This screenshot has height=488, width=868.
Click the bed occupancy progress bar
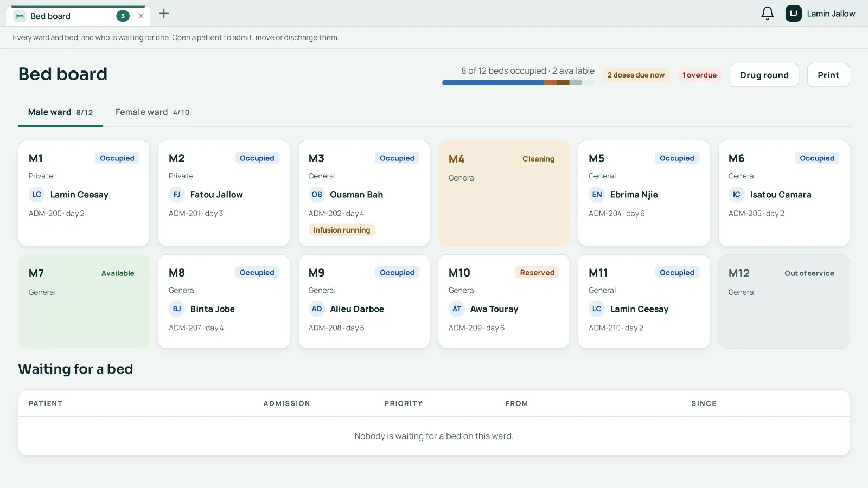click(x=518, y=83)
